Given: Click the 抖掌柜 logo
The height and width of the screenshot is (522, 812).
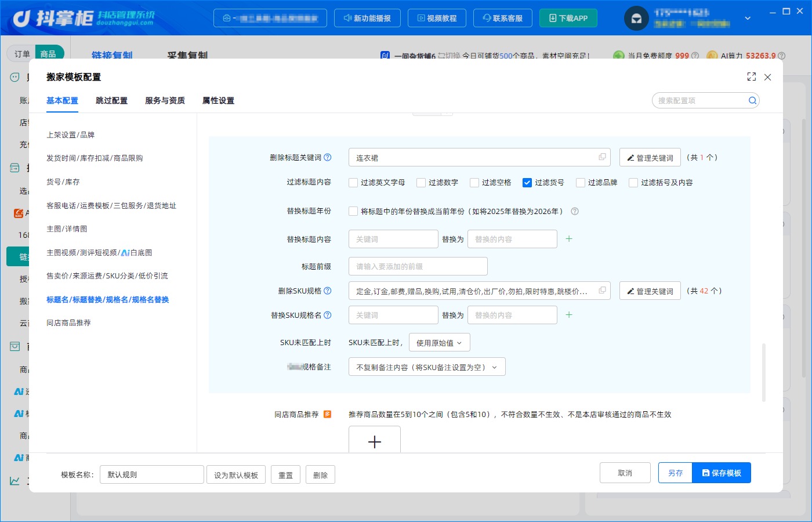Looking at the screenshot, I should coord(83,19).
